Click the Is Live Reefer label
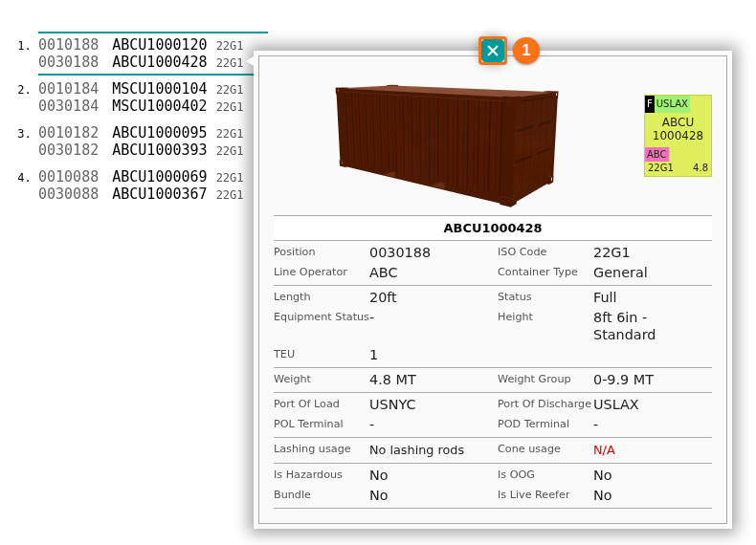 pos(533,495)
